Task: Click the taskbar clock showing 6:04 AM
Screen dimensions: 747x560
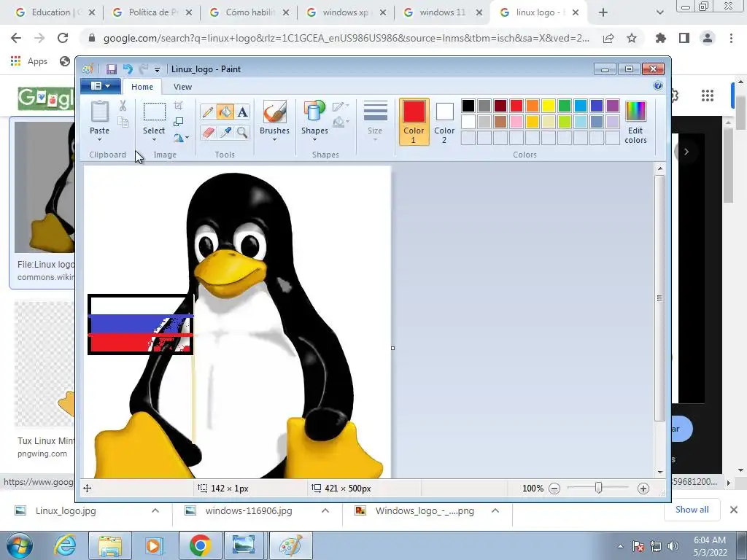Action: pyautogui.click(x=710, y=545)
